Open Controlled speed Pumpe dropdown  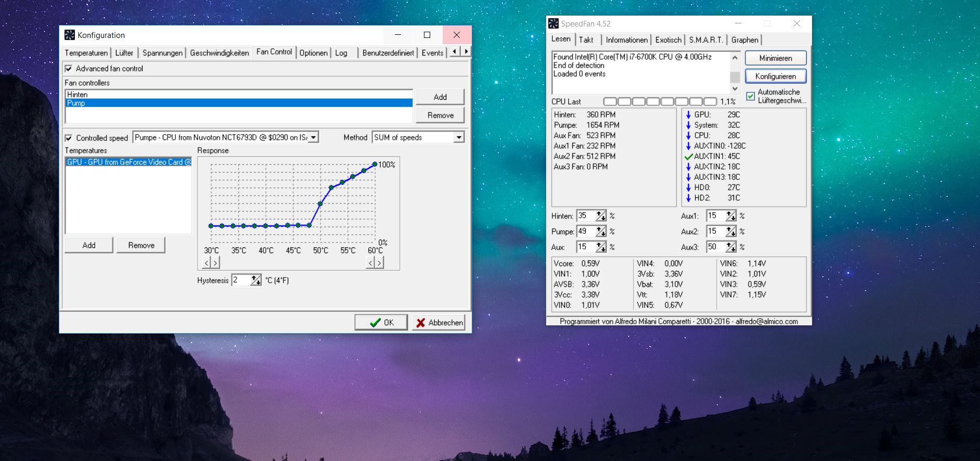click(314, 137)
